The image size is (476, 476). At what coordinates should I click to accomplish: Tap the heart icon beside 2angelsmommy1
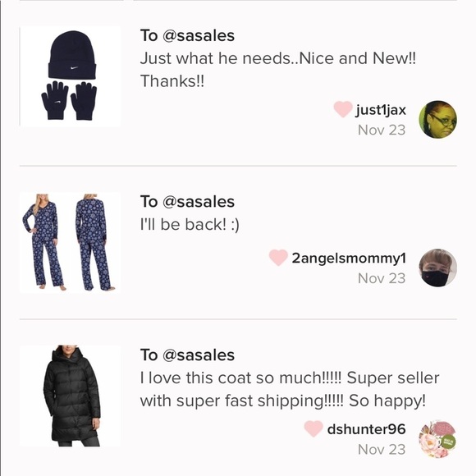coord(278,258)
